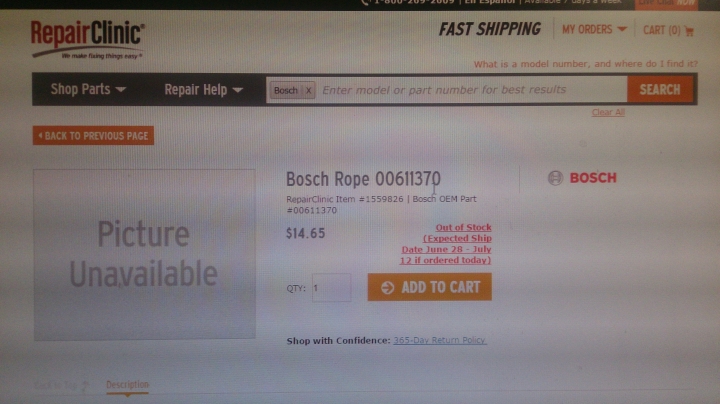720x404 pixels.
Task: Click the RepairClinic logo
Action: coord(88,39)
